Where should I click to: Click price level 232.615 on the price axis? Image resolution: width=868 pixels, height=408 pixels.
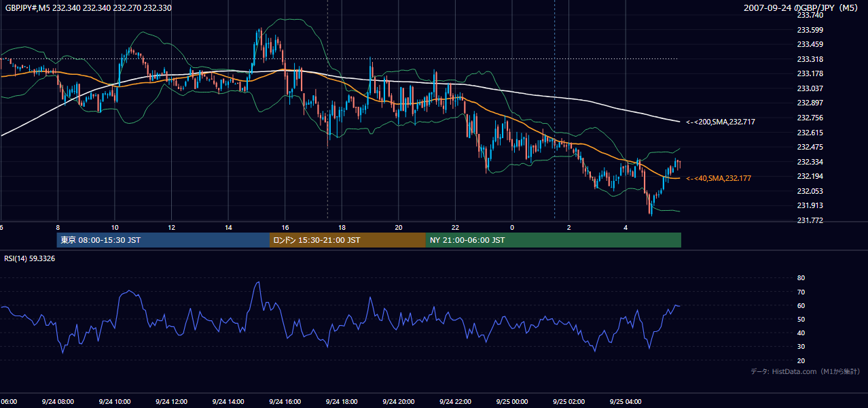pos(810,133)
